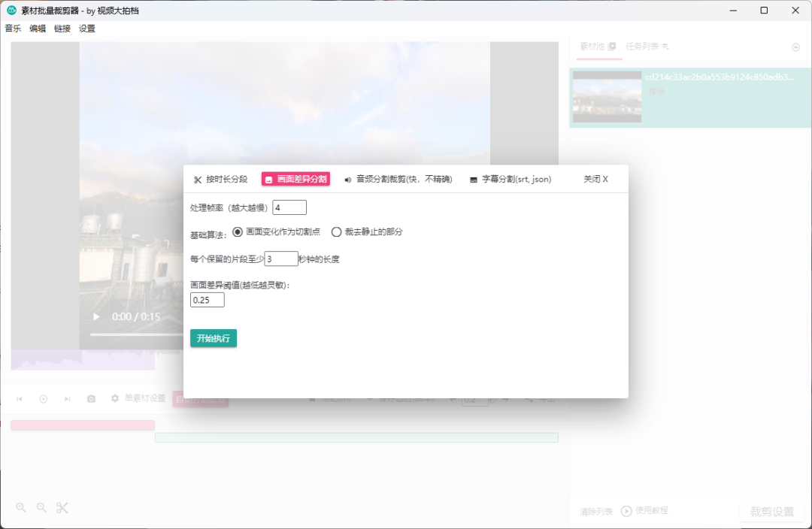Jump to next segment icon
This screenshot has width=812, height=529.
point(68,398)
